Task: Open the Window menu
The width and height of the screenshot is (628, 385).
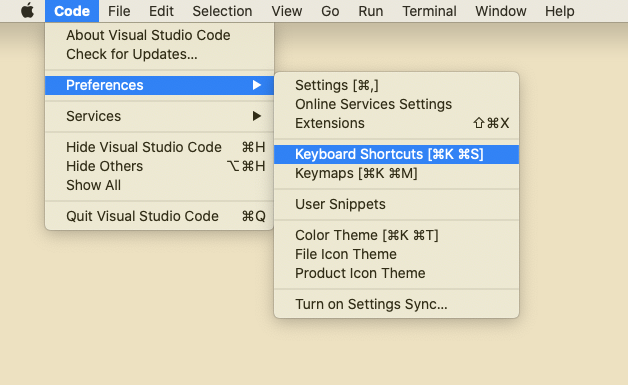Action: (x=501, y=11)
